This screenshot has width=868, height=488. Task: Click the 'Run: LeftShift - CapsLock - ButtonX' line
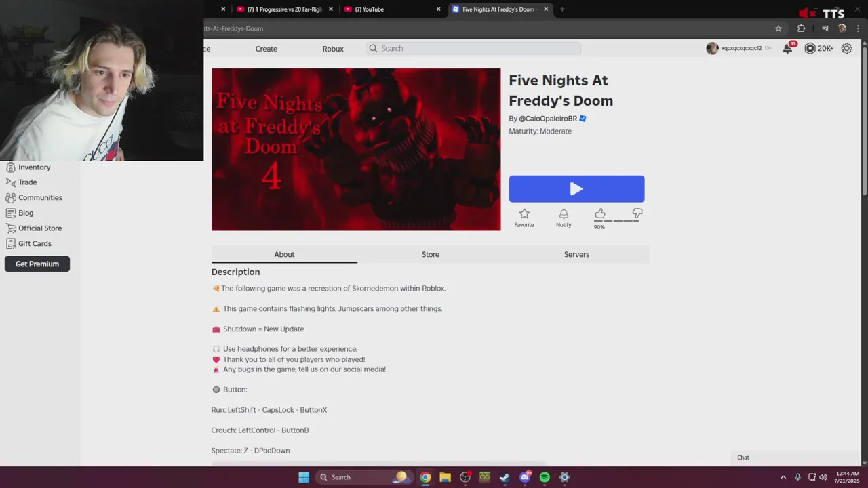tap(269, 410)
